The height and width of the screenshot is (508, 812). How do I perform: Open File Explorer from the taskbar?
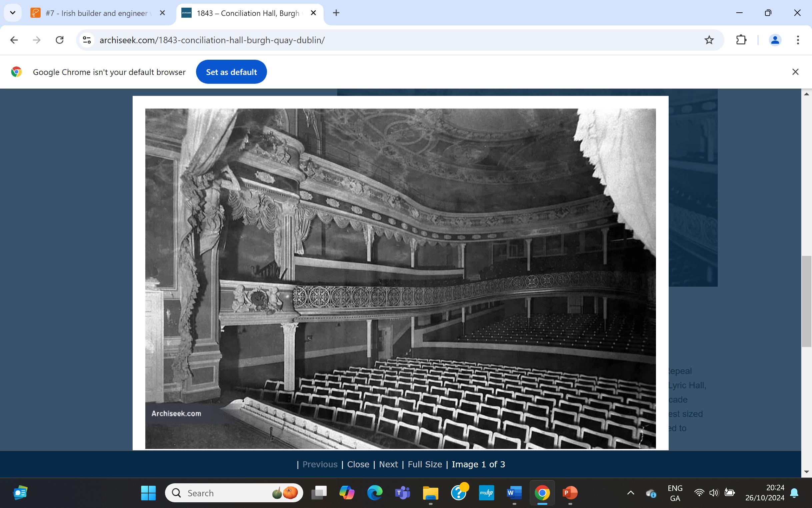point(430,493)
